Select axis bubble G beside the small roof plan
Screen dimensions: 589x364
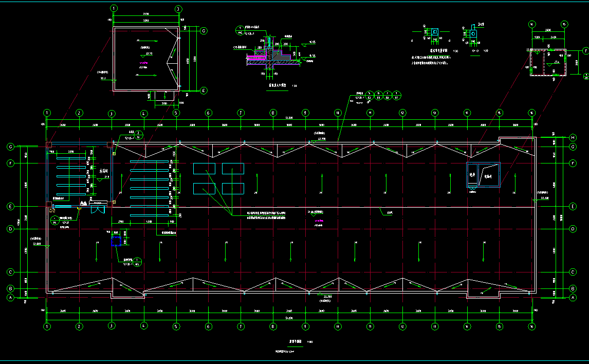tap(204, 31)
